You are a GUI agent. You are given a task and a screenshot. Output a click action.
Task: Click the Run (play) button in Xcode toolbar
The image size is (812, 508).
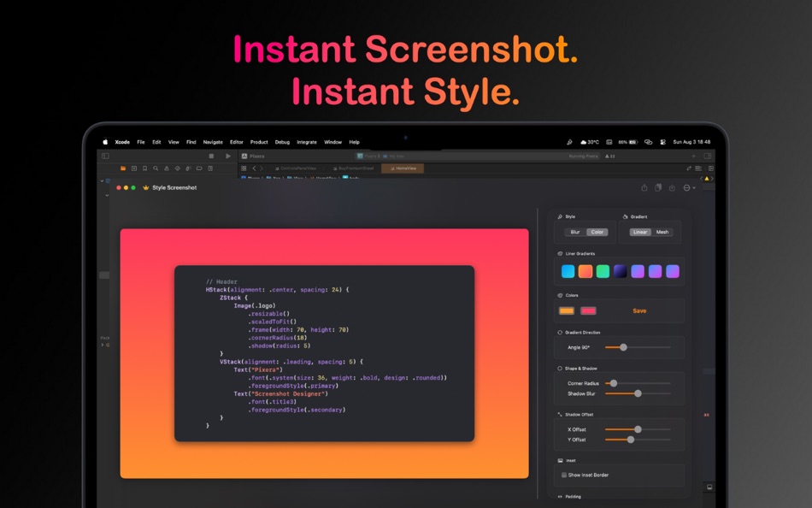click(227, 155)
